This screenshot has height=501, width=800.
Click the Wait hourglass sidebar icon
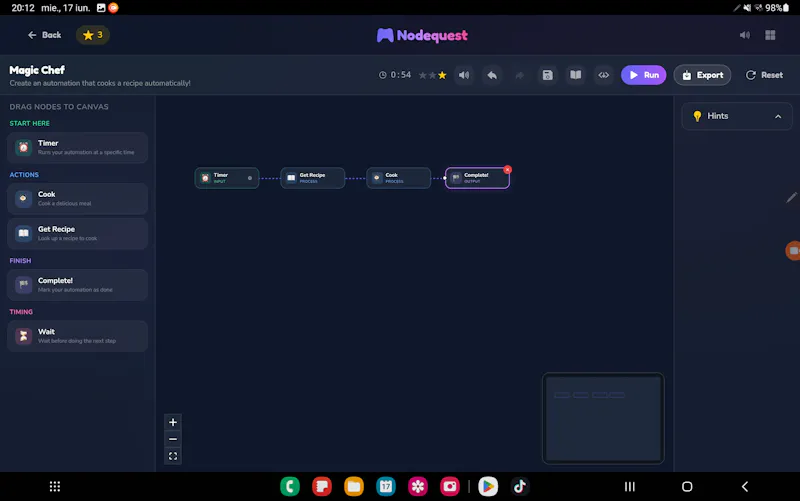point(23,336)
